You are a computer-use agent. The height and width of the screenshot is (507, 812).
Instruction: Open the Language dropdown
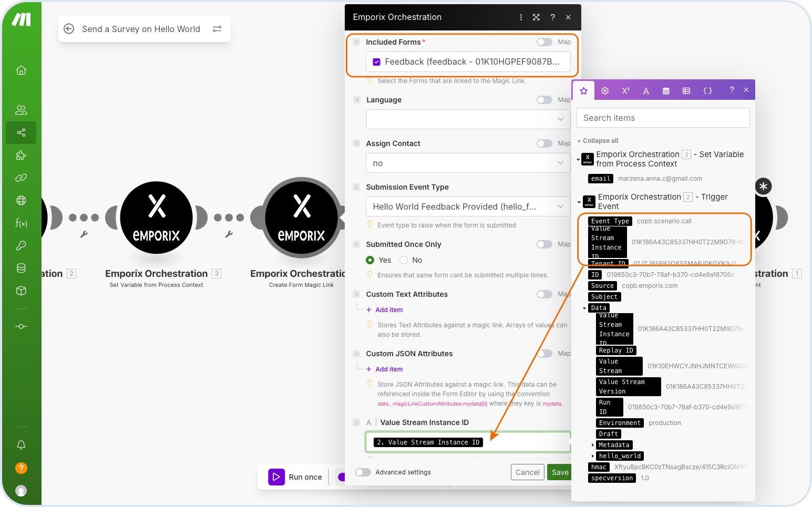coord(468,119)
